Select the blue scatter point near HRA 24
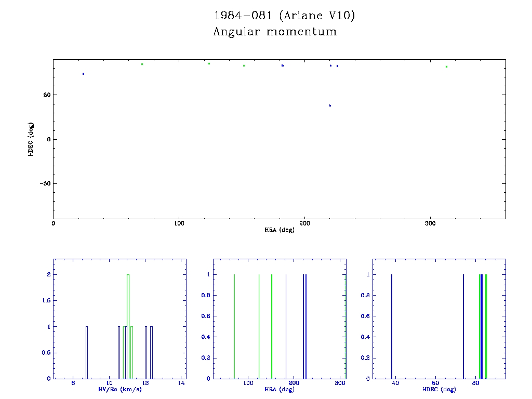 click(83, 74)
